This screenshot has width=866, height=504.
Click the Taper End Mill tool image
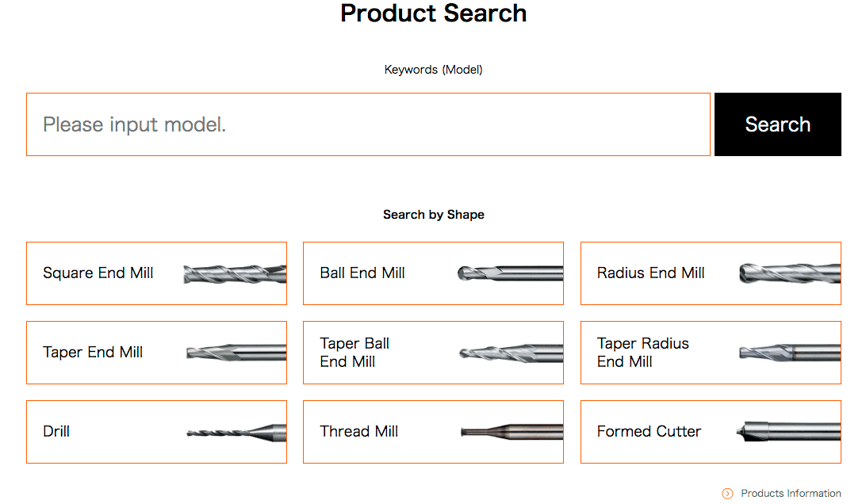[236, 353]
